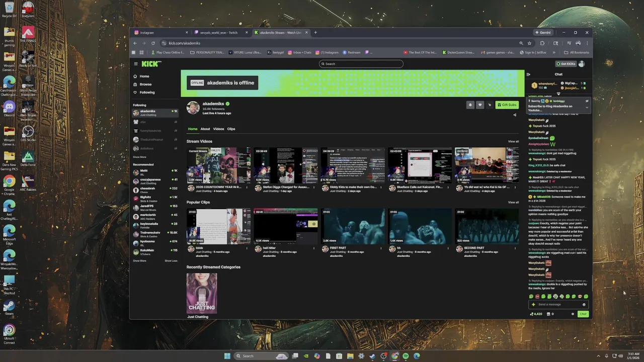This screenshot has height=362, width=644.
Task: Click the first quick emote in chat
Action: coord(531,297)
